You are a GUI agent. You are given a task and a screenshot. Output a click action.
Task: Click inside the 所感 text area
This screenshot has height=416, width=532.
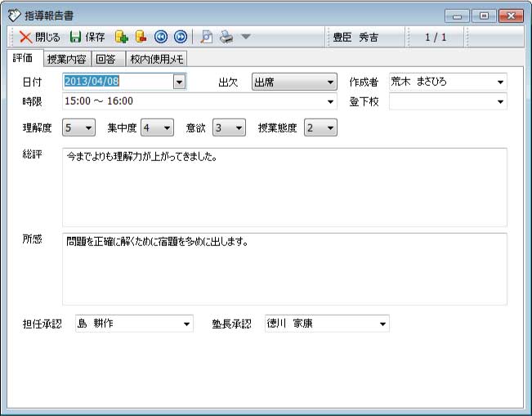pyautogui.click(x=284, y=269)
